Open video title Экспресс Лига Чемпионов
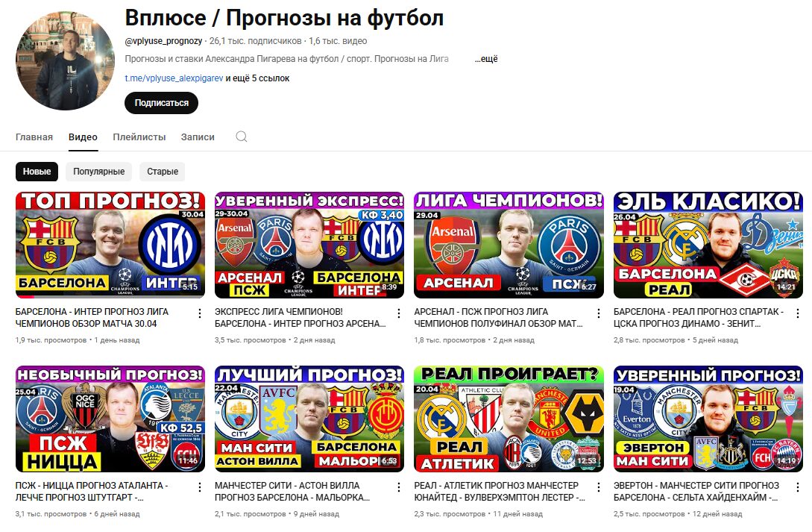 (x=300, y=318)
